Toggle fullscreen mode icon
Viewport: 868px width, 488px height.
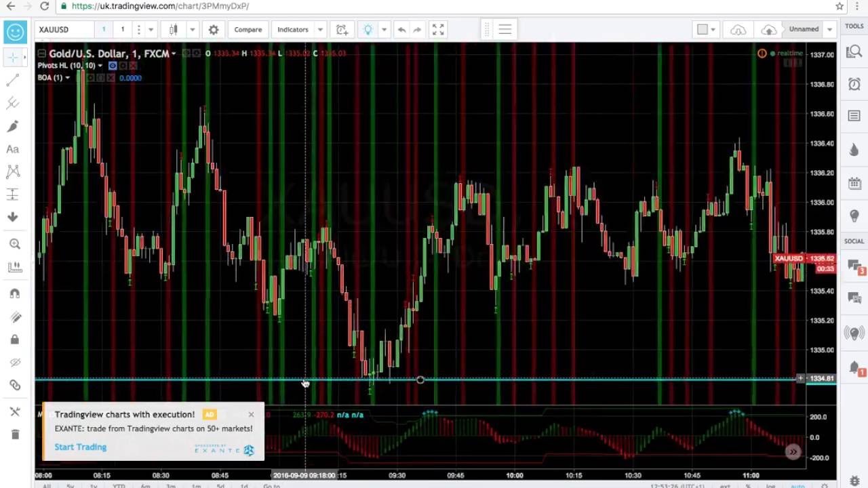tap(438, 30)
